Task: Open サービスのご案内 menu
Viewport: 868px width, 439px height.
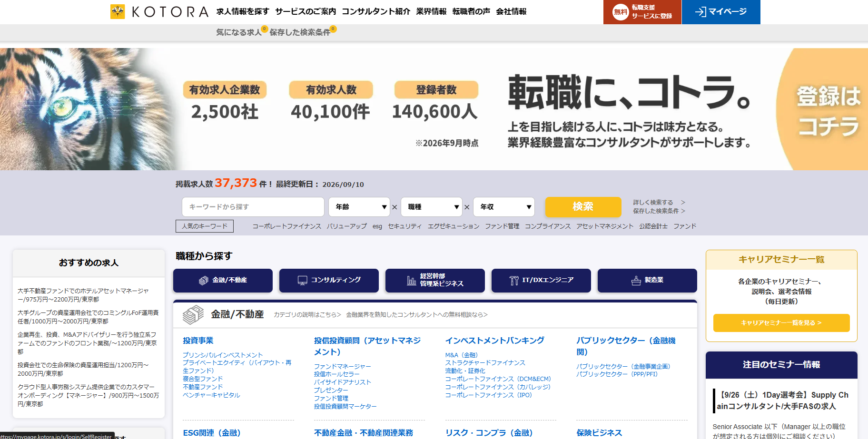Action: point(306,11)
